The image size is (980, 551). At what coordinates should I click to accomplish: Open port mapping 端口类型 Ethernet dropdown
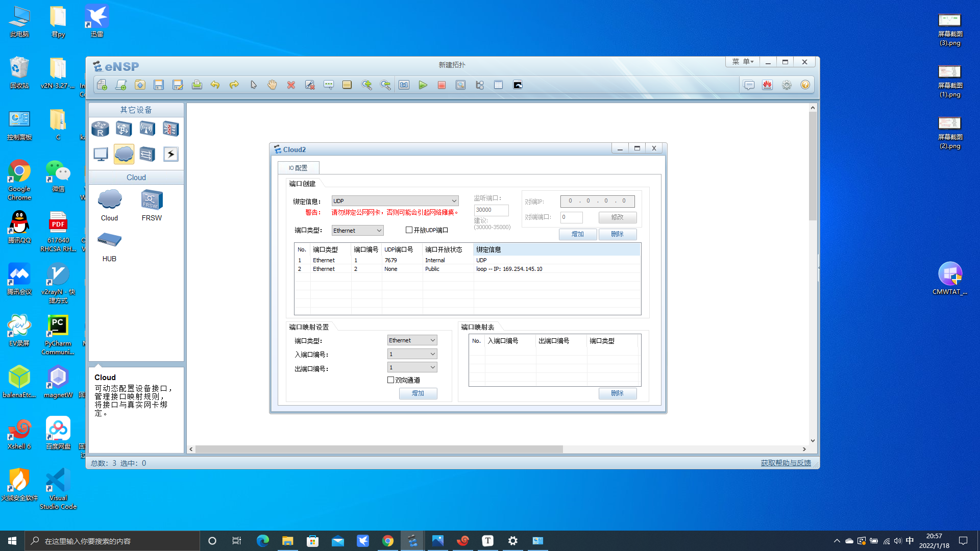(x=412, y=340)
